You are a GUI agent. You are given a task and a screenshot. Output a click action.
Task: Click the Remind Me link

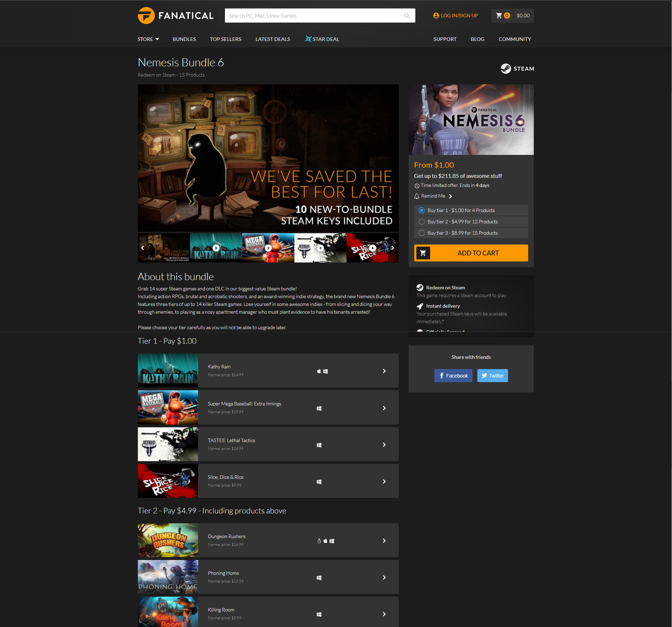click(x=433, y=196)
